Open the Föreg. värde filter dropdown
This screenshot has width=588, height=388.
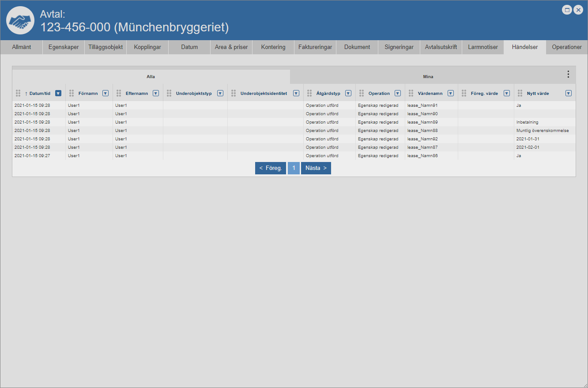[x=507, y=93]
